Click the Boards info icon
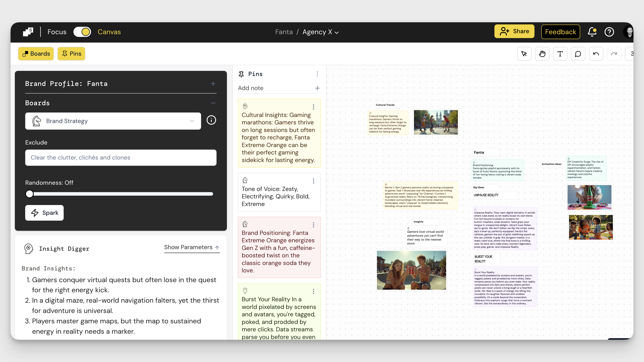This screenshot has width=644, height=362. pyautogui.click(x=211, y=120)
